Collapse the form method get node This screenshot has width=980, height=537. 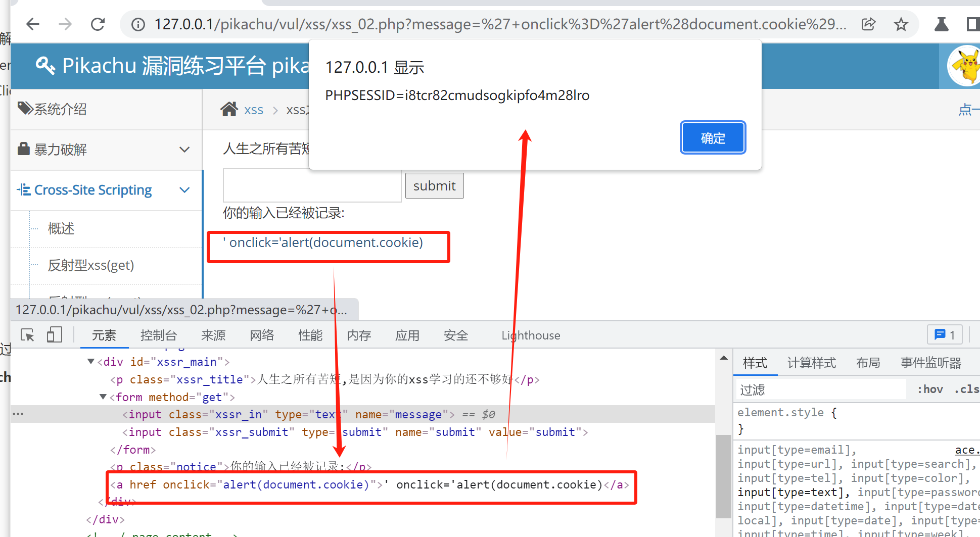point(103,397)
